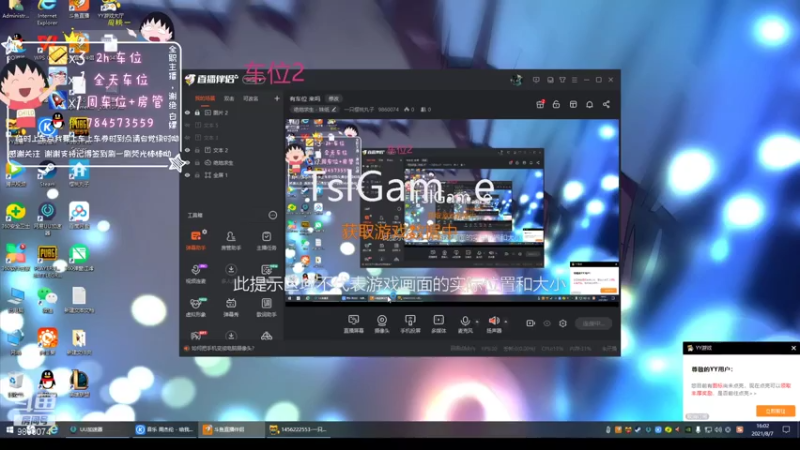Add a 多媒体 media source
Viewport: 800px width, 450px height.
(438, 323)
